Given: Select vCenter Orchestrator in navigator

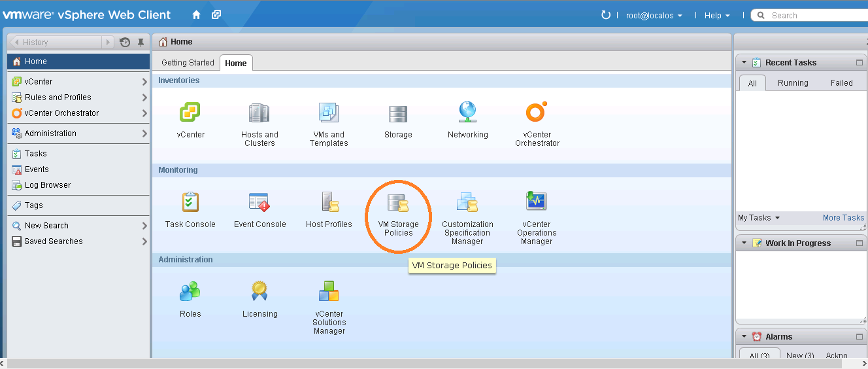Looking at the screenshot, I should (78, 113).
